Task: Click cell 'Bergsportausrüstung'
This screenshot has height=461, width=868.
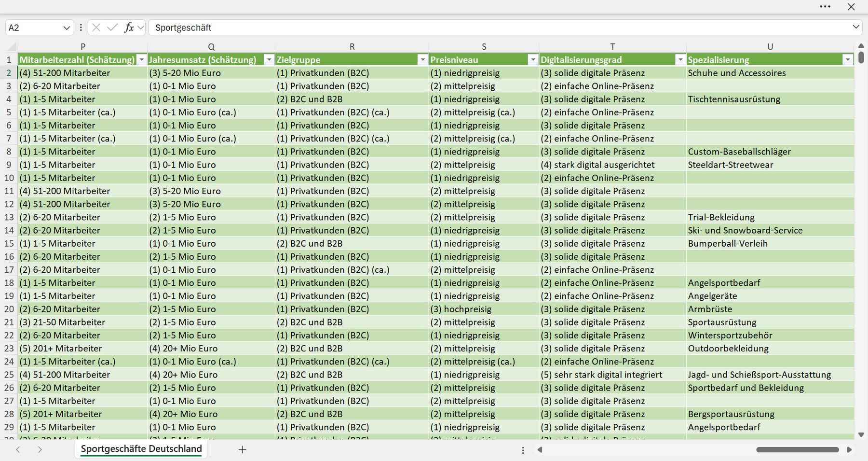Action: click(770, 414)
